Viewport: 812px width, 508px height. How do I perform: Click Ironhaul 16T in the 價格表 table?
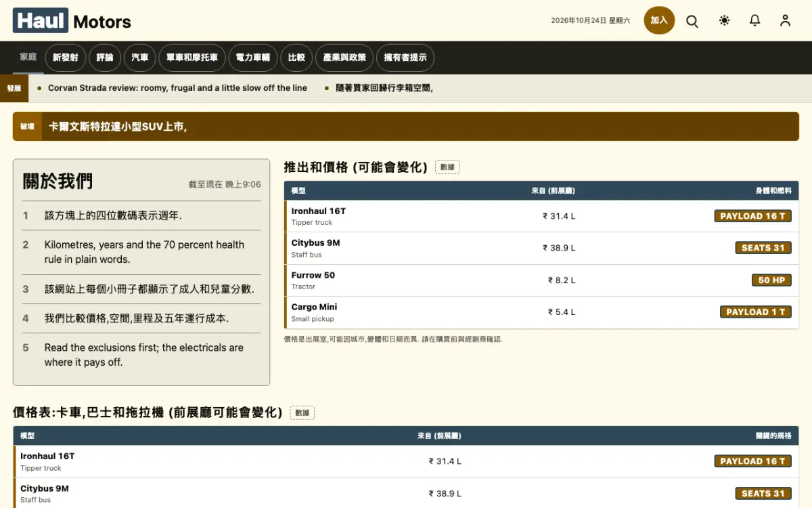tap(47, 457)
